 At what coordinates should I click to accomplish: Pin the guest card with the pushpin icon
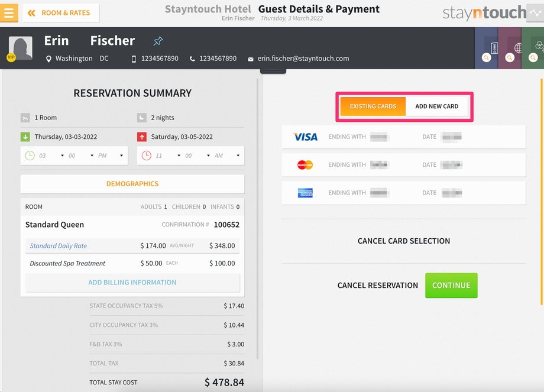tap(158, 41)
